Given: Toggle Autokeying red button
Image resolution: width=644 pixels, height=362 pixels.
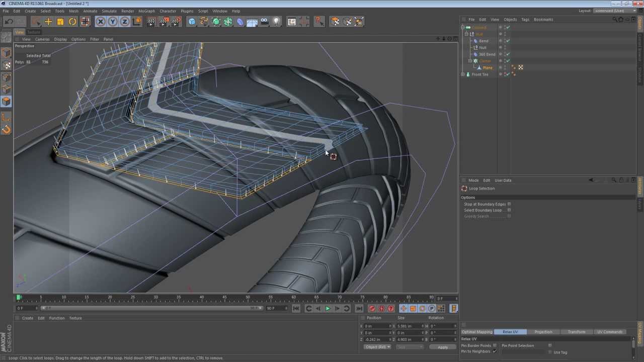Looking at the screenshot, I should (x=381, y=308).
